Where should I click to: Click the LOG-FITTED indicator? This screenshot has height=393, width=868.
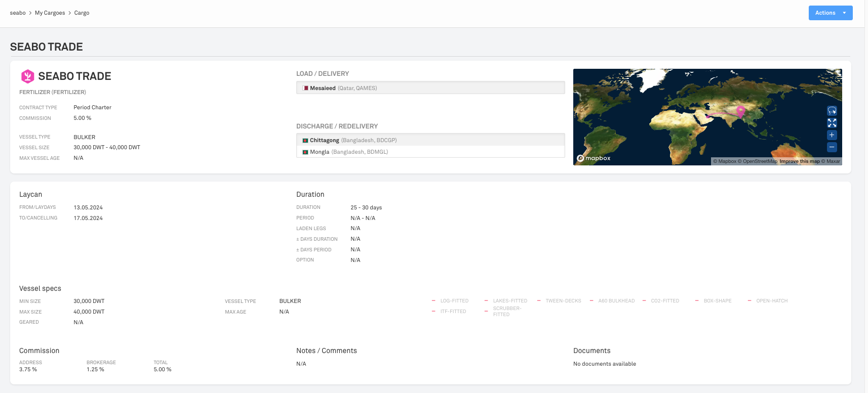click(x=454, y=301)
